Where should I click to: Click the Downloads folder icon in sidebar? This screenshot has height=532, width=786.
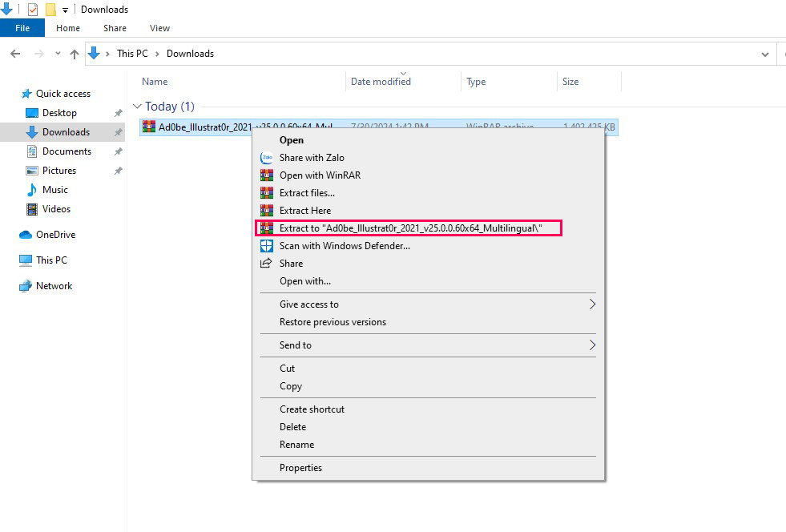point(32,132)
